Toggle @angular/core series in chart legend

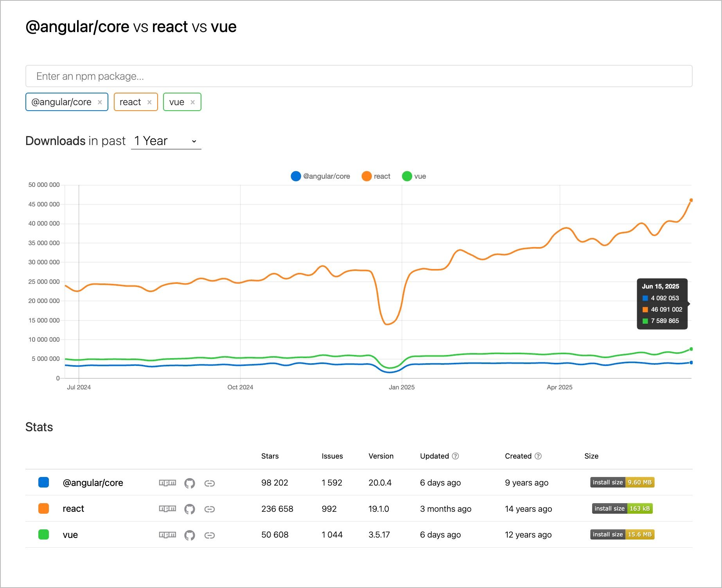320,176
